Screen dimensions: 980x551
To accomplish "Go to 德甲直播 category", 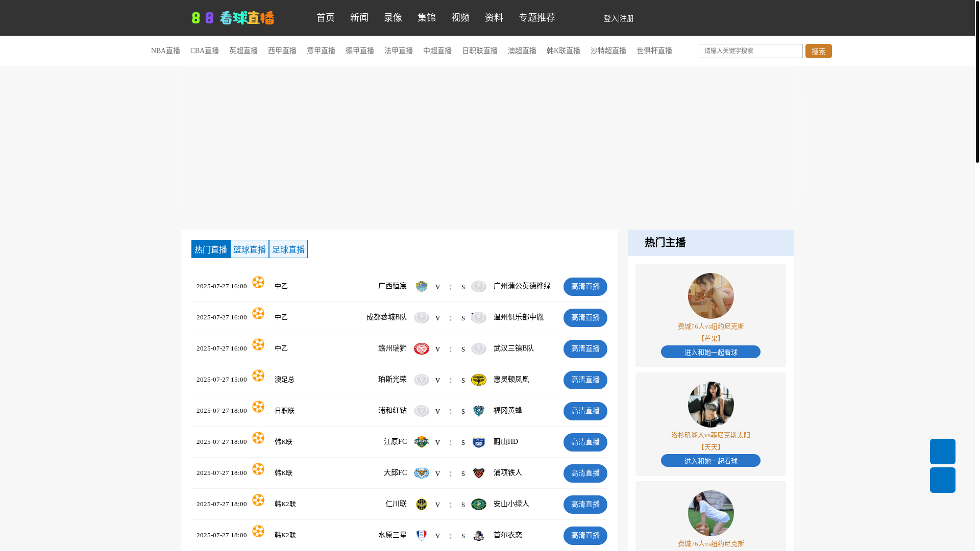I will click(360, 51).
